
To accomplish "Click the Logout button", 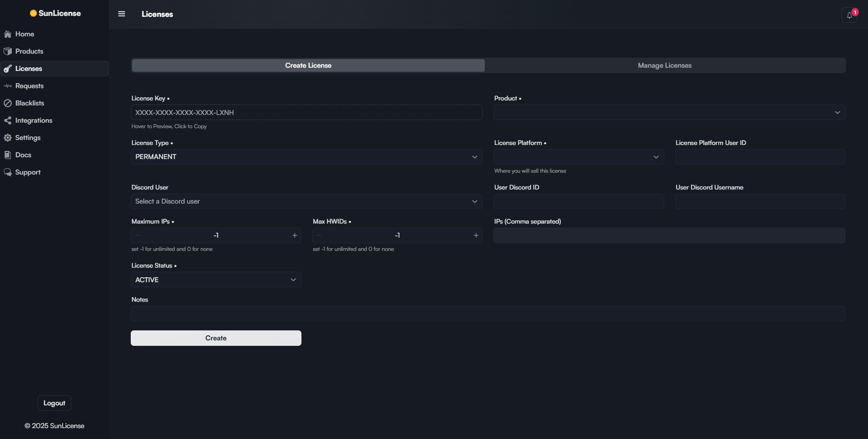I will click(54, 403).
